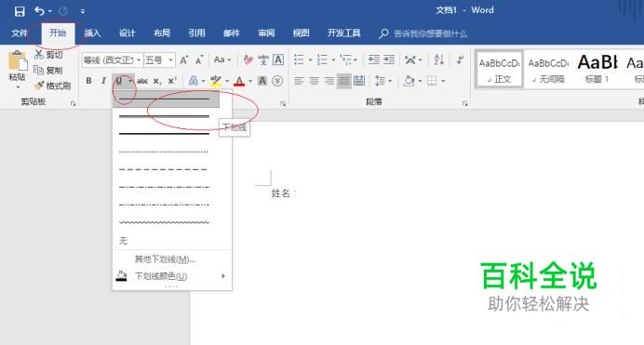Screen dimensions: 644x345
Task: Justify paragraph text
Action: (344, 81)
